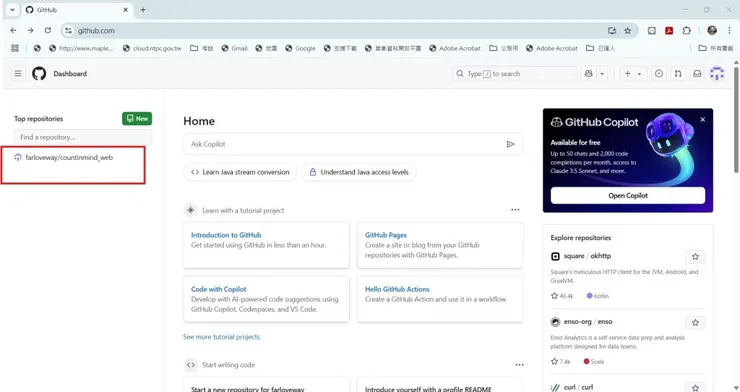Expand the tab search dropdown arrow

click(12, 9)
